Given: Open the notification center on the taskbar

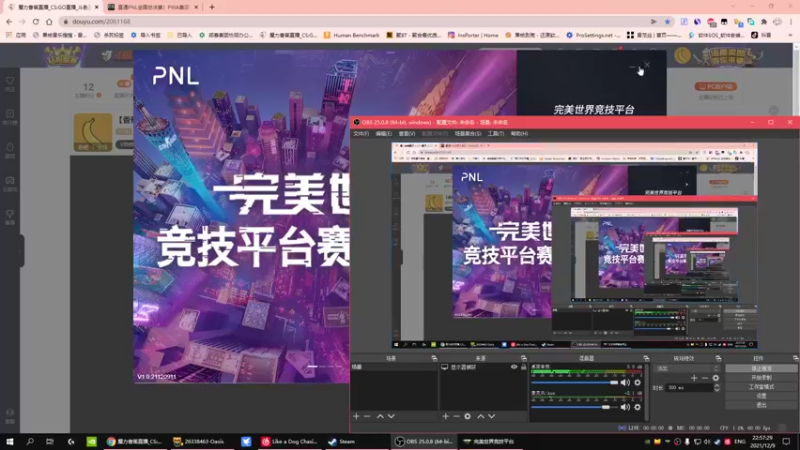Looking at the screenshot, I should click(786, 441).
